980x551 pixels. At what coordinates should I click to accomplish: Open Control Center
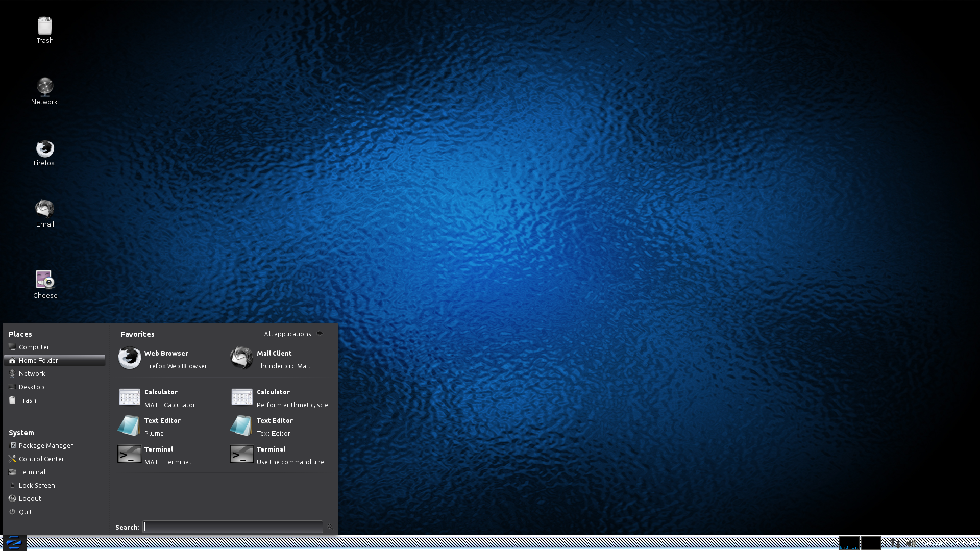point(41,459)
